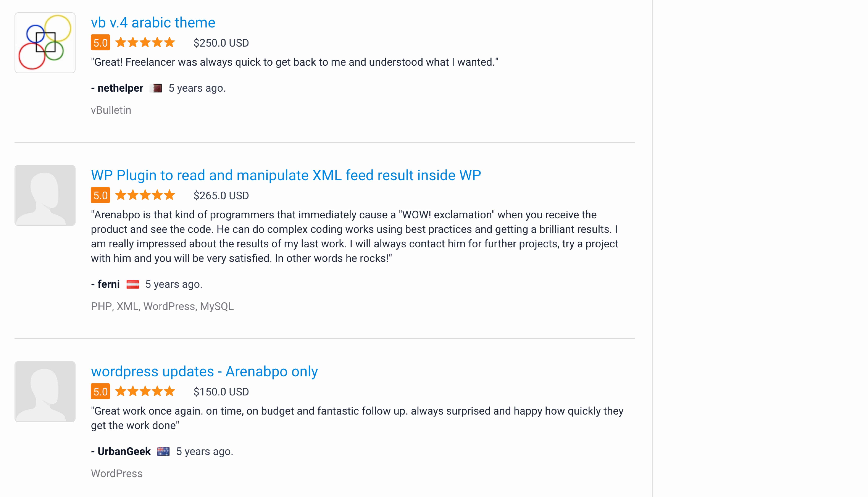868x497 pixels.
Task: Click the Austrian flag beside ferni
Action: [132, 284]
